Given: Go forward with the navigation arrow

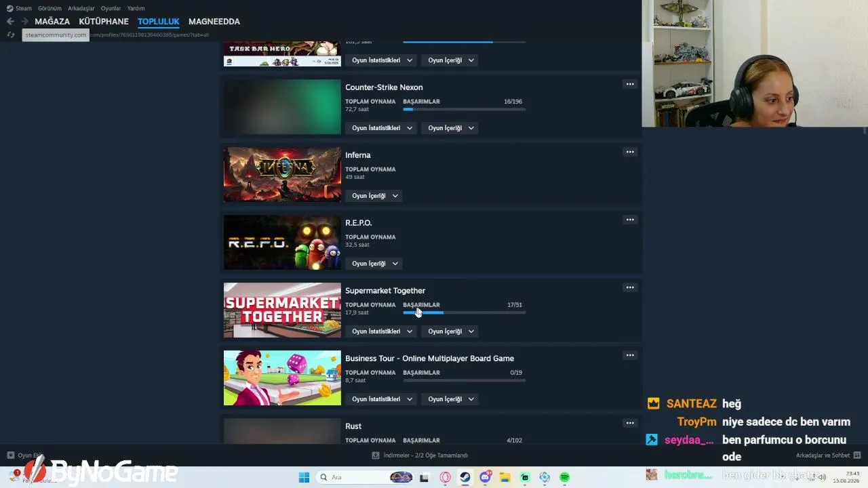Looking at the screenshot, I should 24,22.
